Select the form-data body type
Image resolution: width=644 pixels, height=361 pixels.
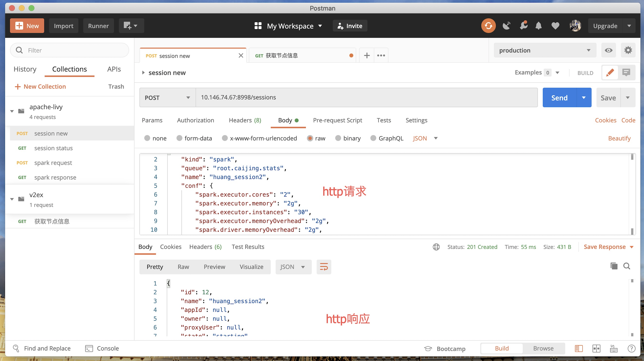click(x=179, y=138)
